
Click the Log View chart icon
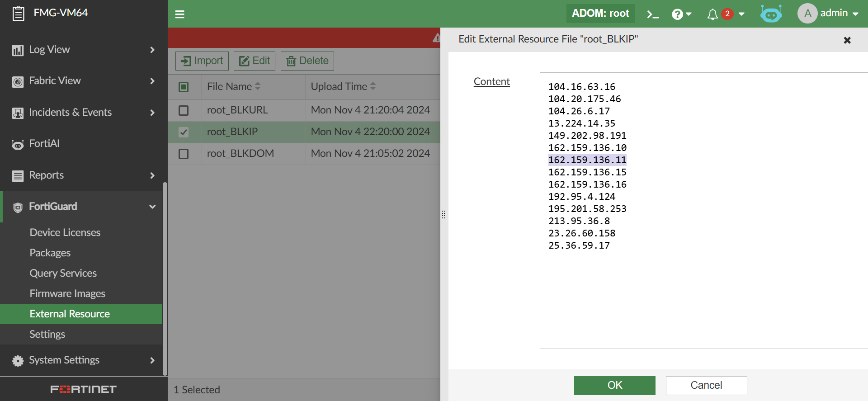[18, 50]
